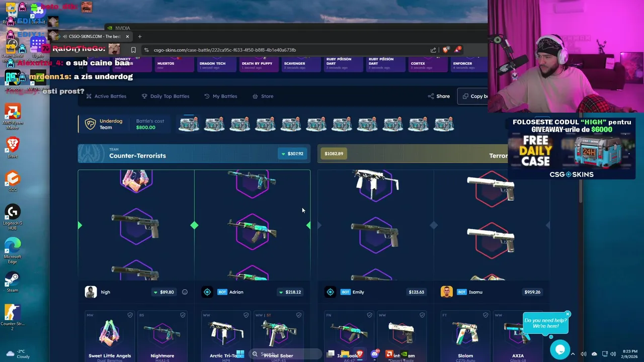Viewport: 644px width, 362px height.
Task: Open My Battles
Action: 221,96
